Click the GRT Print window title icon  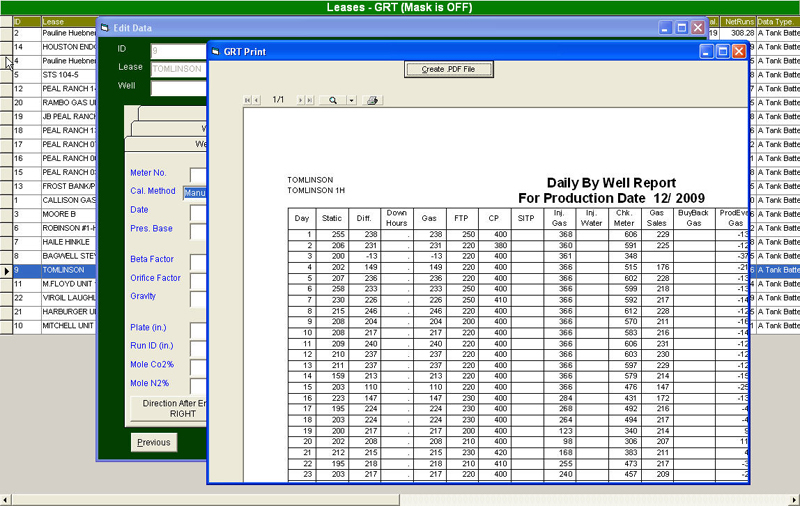(x=215, y=52)
